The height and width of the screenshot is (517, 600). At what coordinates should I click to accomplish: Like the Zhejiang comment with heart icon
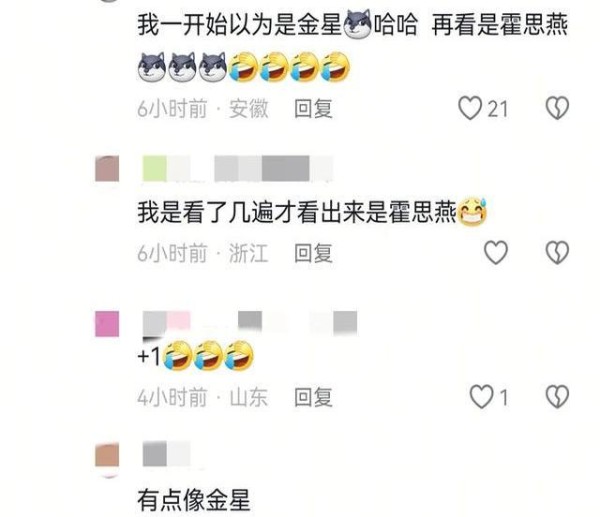pyautogui.click(x=496, y=253)
